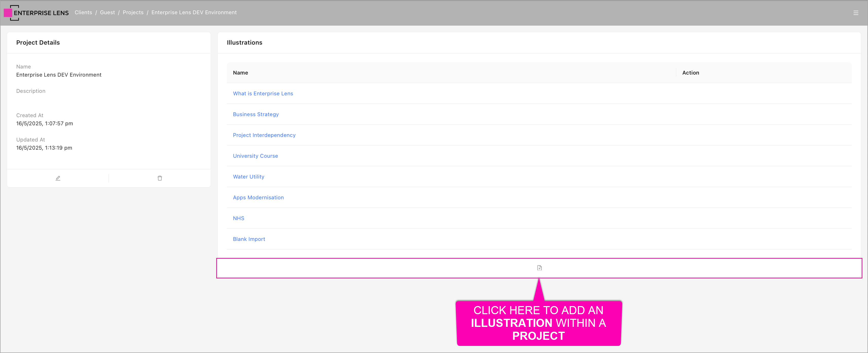This screenshot has height=353, width=868.
Task: Delete the project using the trash icon
Action: click(160, 178)
